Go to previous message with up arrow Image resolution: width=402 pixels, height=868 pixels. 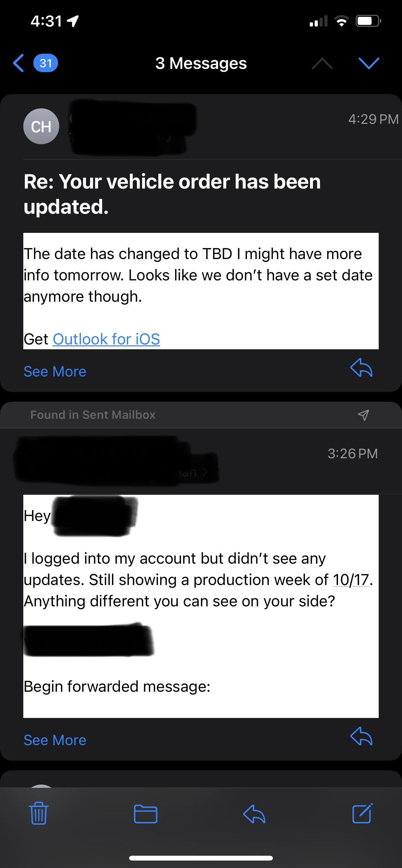322,63
